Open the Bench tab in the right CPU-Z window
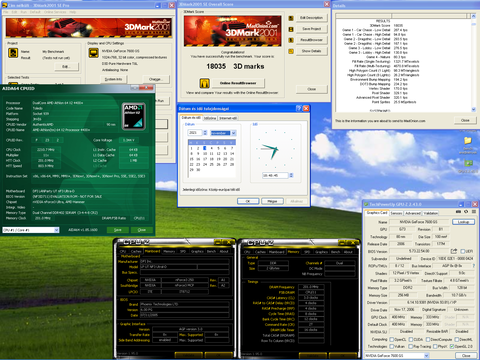 (x=335, y=252)
